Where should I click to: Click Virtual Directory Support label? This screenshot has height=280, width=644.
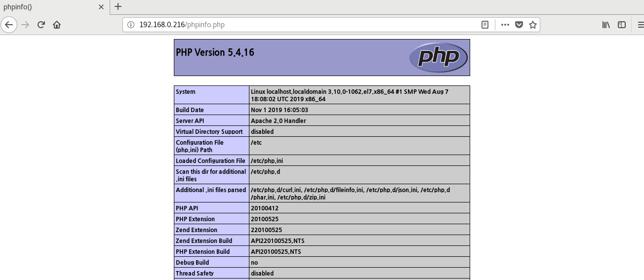[209, 132]
